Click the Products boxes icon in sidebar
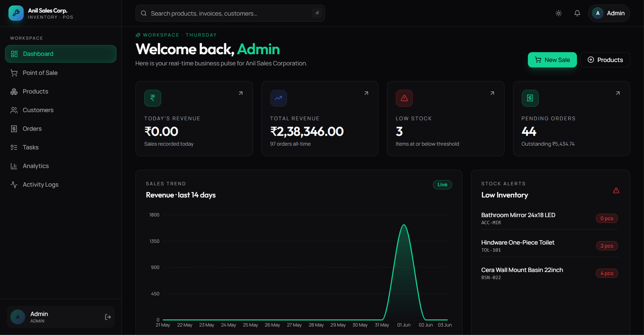 coord(14,91)
